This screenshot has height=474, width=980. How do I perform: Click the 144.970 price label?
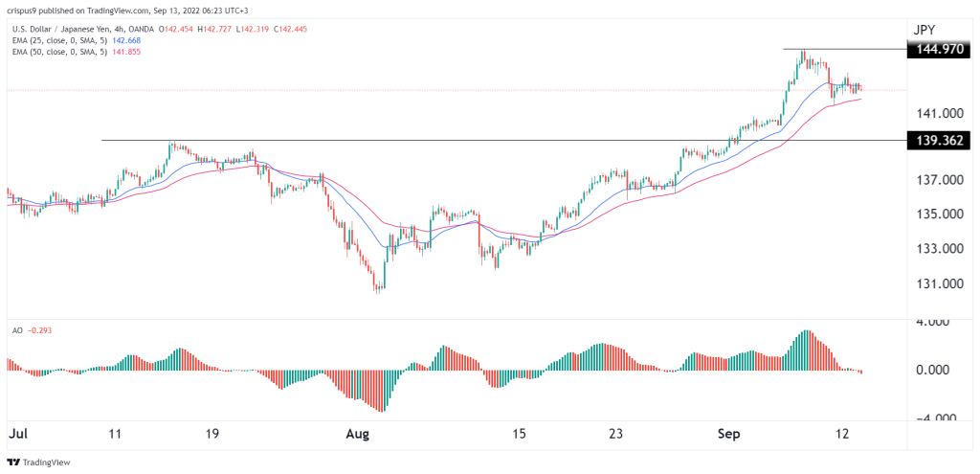[x=939, y=49]
